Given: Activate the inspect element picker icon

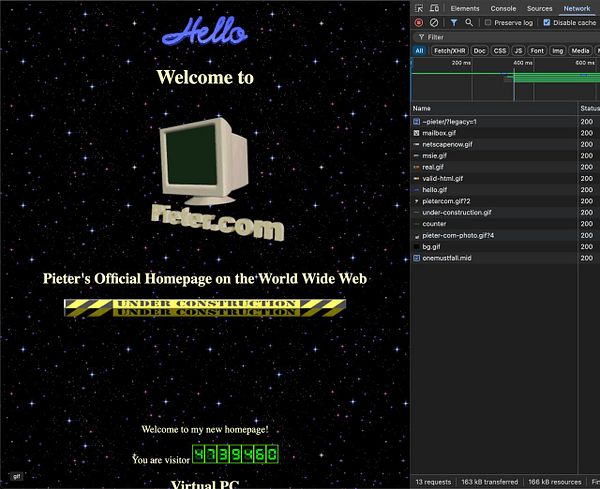Looking at the screenshot, I should tap(419, 8).
